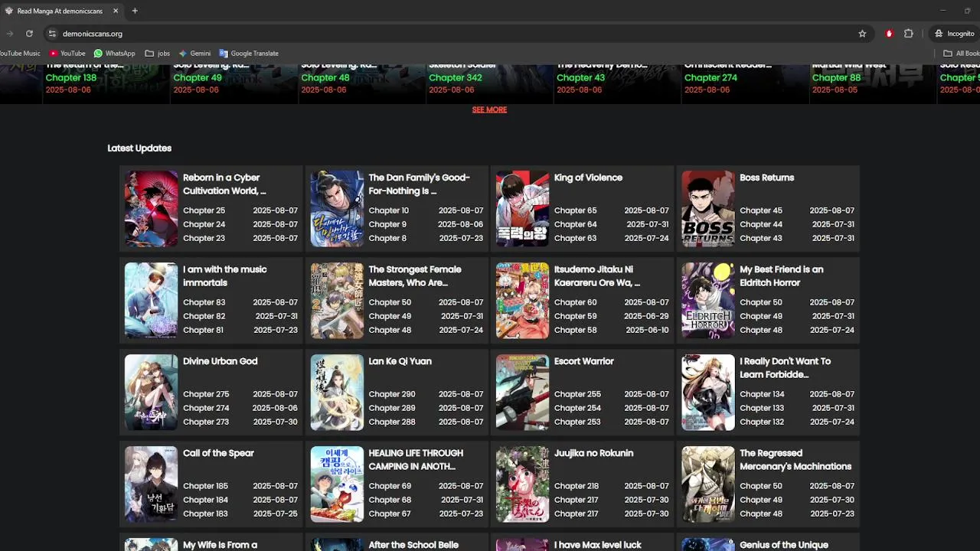Open Genius of the Unique title link
980x551 pixels.
click(x=784, y=545)
